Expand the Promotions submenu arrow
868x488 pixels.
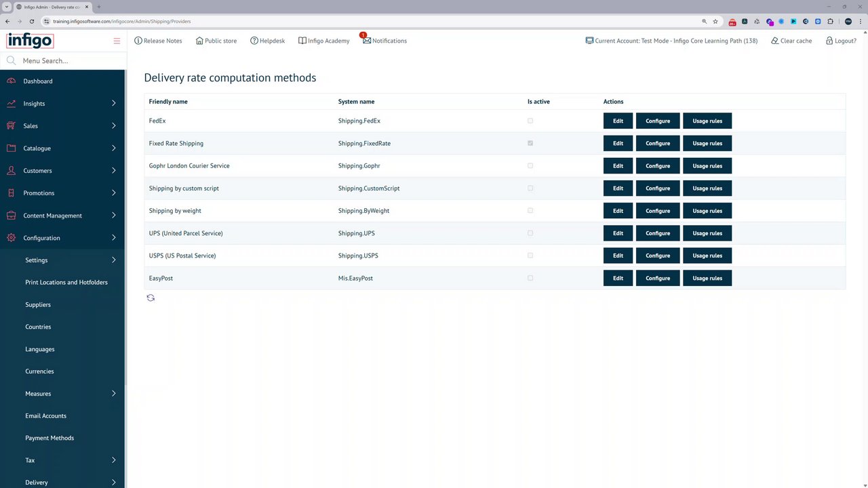tap(114, 193)
